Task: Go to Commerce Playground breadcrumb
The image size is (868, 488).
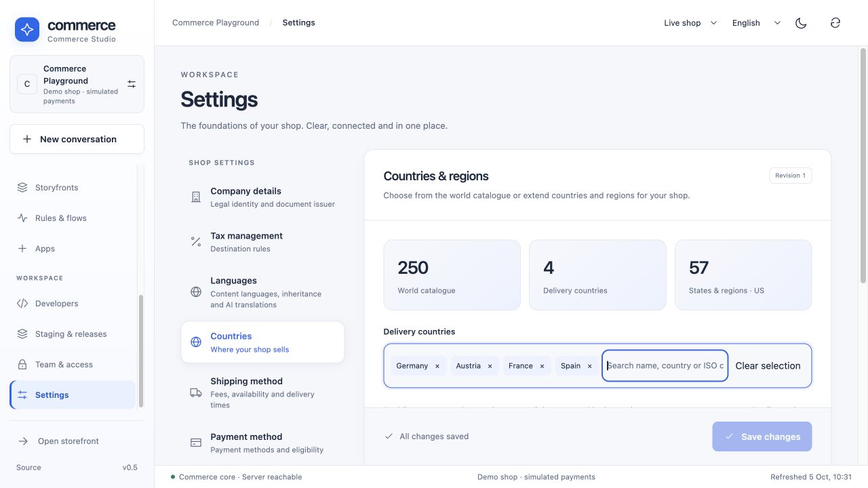Action: point(216,23)
